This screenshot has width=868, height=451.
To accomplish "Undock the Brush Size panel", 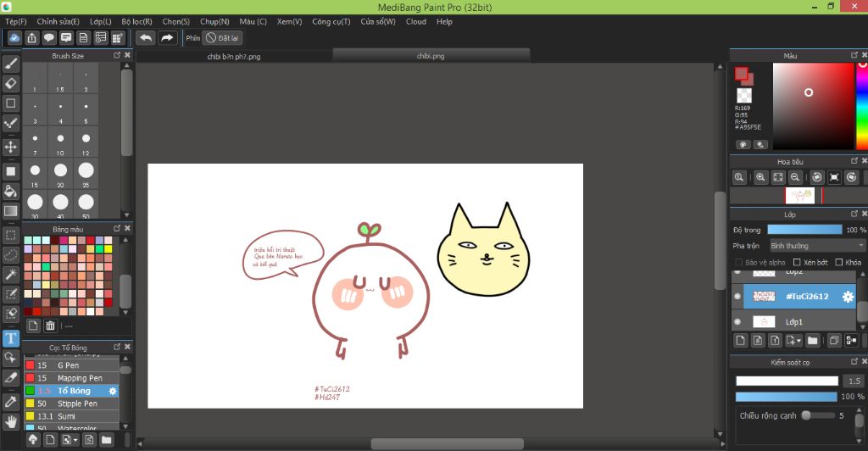I will click(117, 55).
